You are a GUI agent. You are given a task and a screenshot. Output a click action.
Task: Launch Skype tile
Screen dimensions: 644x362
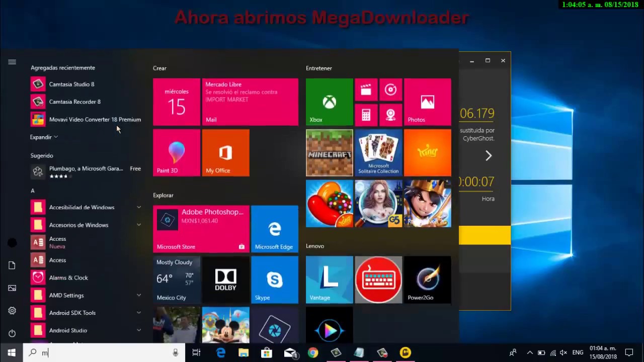pos(275,280)
